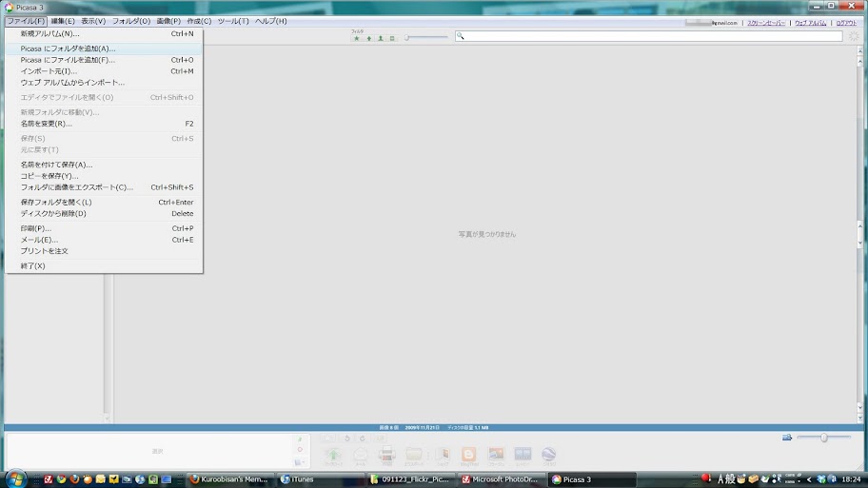Click the ログアウト link

pyautogui.click(x=846, y=23)
